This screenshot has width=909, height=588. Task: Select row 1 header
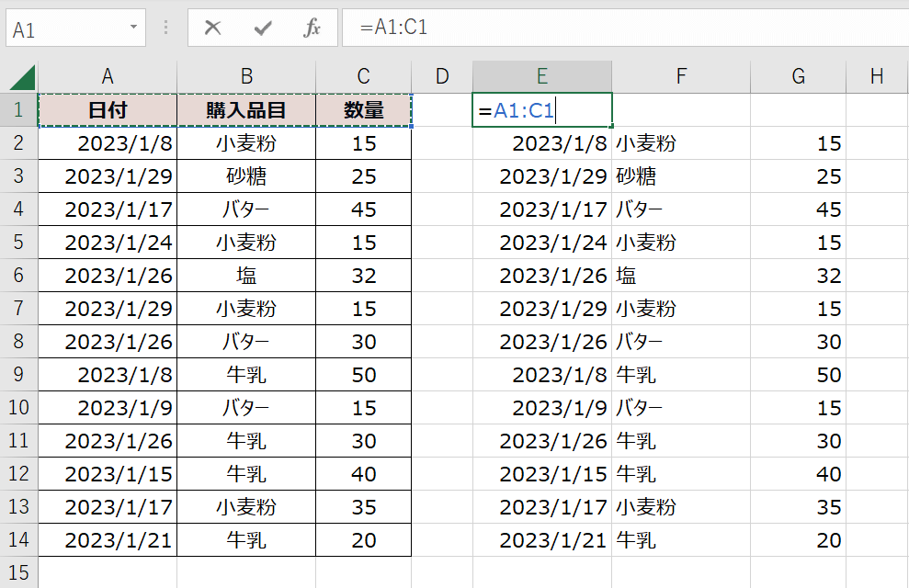point(18,110)
